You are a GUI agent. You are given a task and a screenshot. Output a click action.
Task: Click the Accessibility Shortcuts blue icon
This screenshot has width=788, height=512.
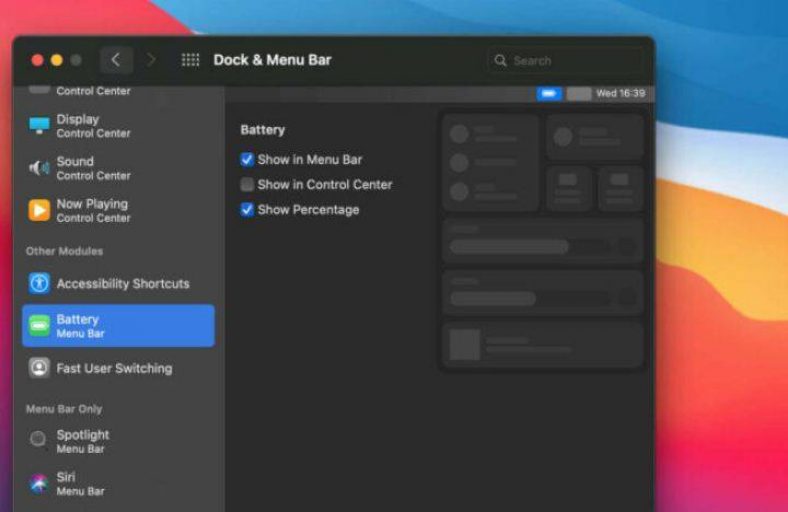coord(39,283)
